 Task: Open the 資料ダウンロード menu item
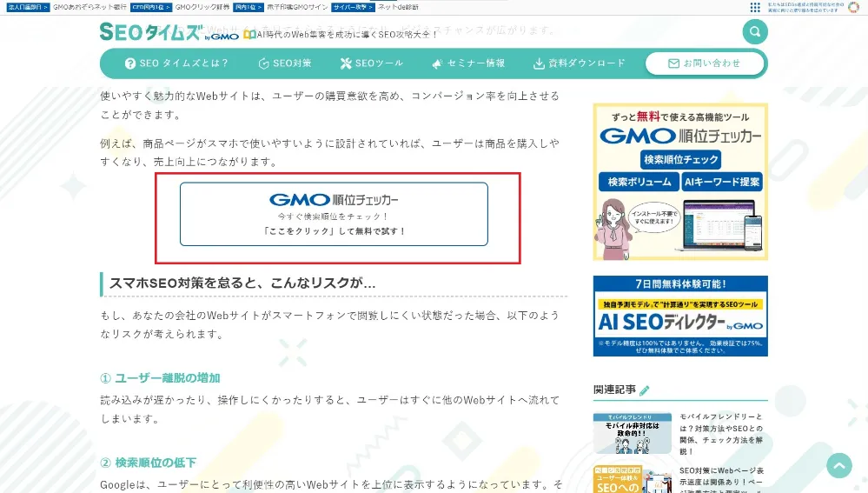579,63
